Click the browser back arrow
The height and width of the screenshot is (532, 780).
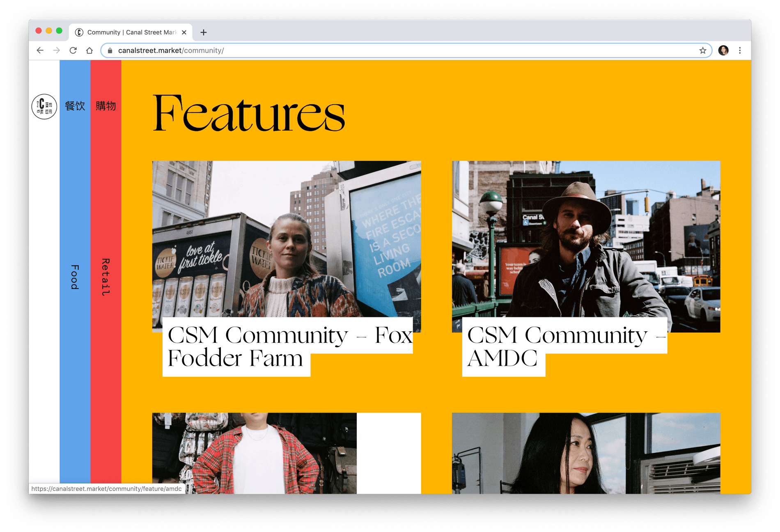pos(40,50)
